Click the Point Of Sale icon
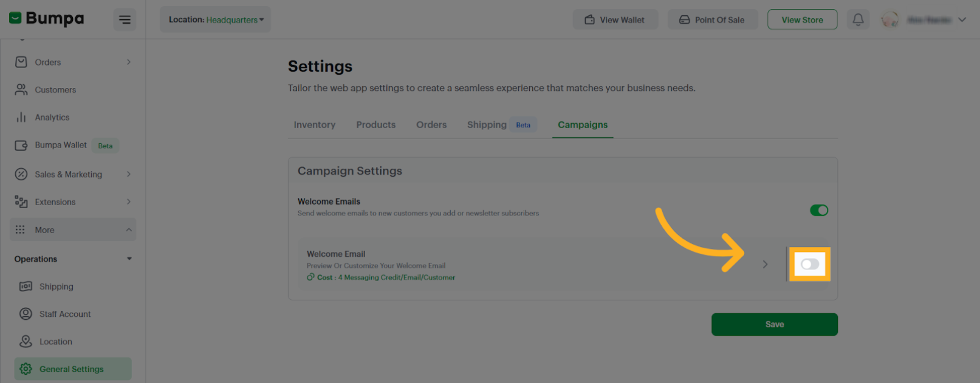 684,19
